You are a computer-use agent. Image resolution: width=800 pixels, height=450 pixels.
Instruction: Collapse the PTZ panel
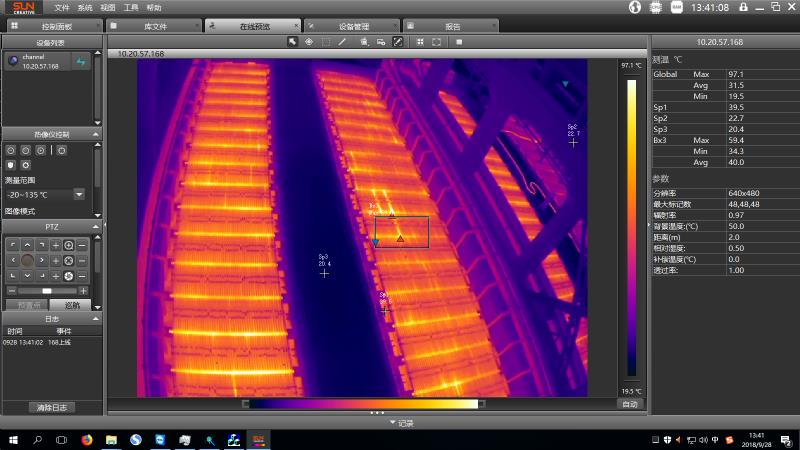95,226
